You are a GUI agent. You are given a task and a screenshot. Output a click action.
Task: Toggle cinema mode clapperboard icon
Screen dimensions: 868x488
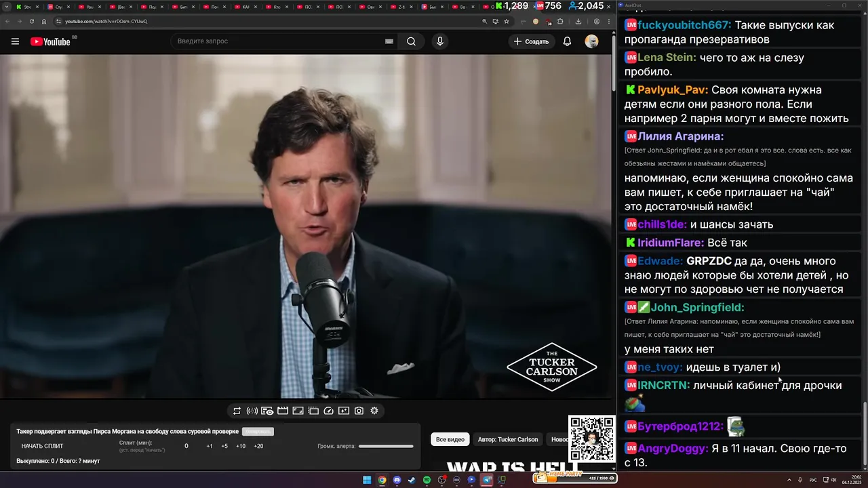[283, 411]
